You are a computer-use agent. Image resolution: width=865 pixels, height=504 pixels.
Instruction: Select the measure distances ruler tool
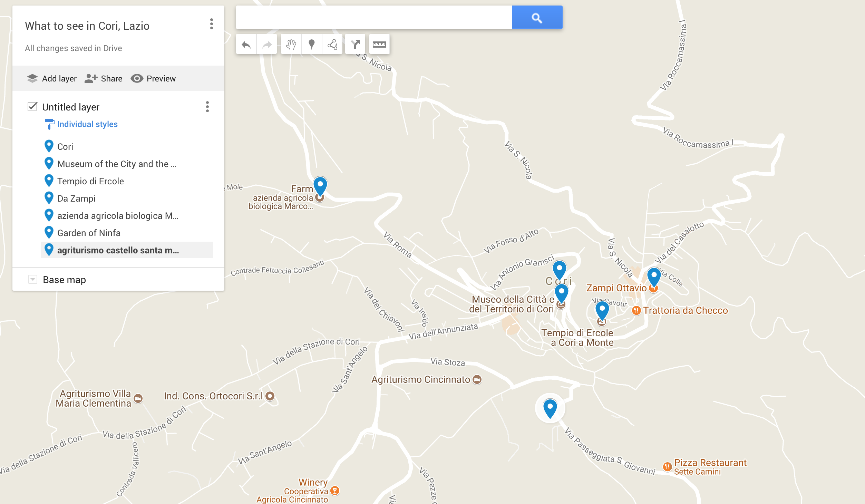point(379,44)
